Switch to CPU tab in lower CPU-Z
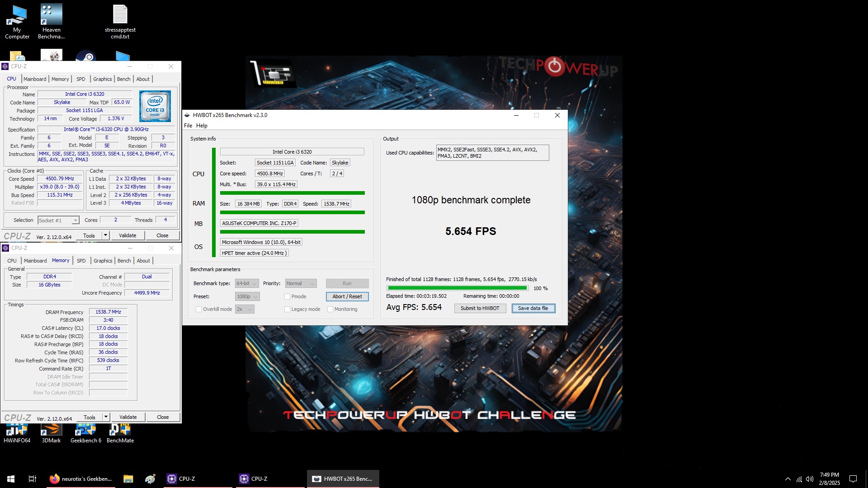The width and height of the screenshot is (868, 488). coord(12,261)
